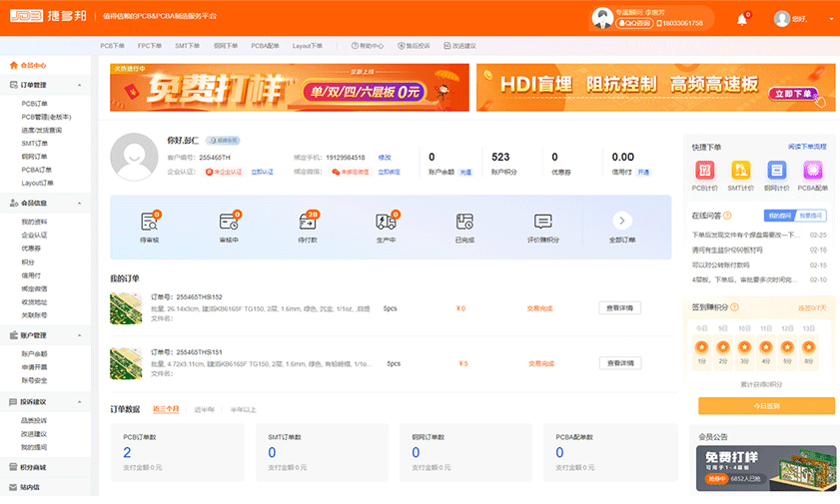840x504 pixels.
Task: Open the 待付款 orders icon with badge 28
Action: 307,222
